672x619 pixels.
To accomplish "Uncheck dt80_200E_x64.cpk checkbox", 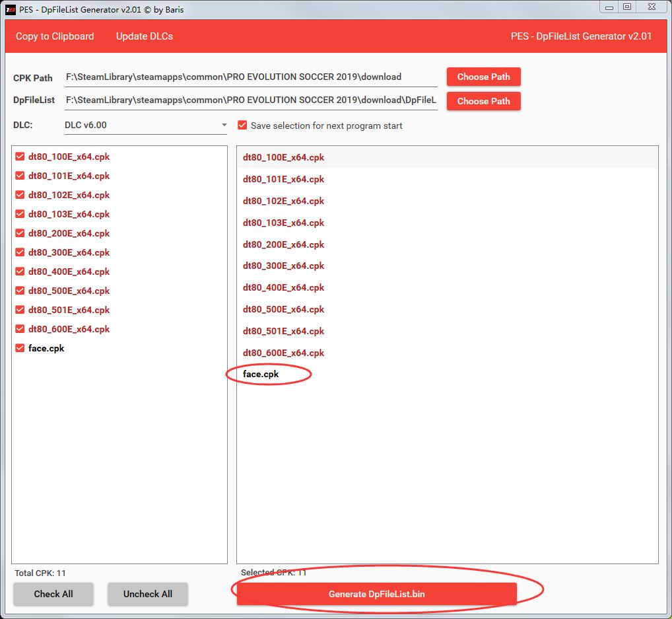I will 20,233.
